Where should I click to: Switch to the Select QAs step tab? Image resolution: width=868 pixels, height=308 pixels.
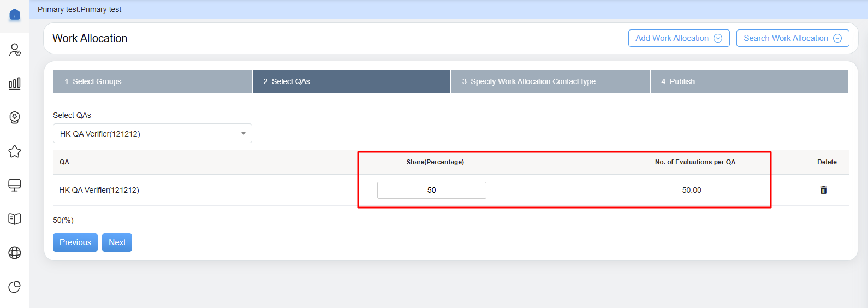tap(352, 81)
